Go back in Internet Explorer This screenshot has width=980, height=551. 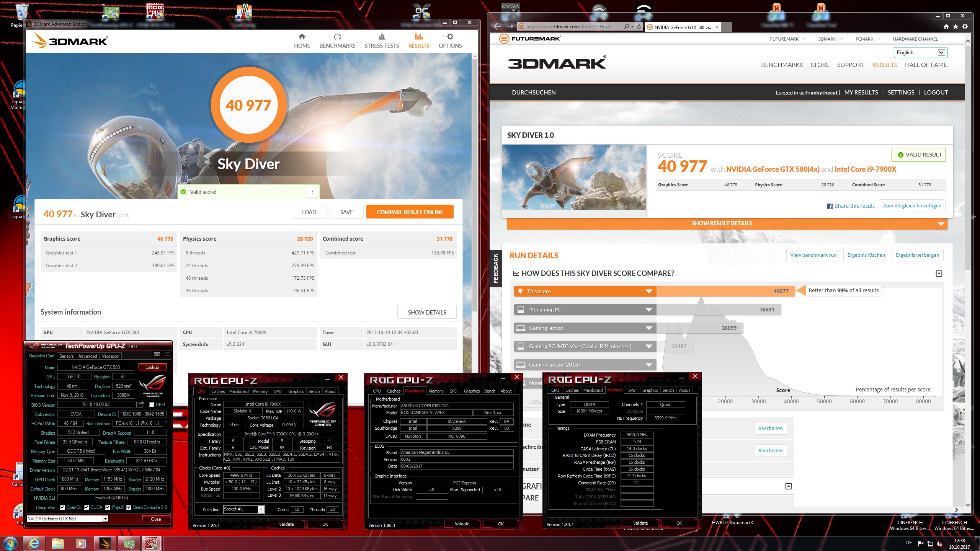497,26
